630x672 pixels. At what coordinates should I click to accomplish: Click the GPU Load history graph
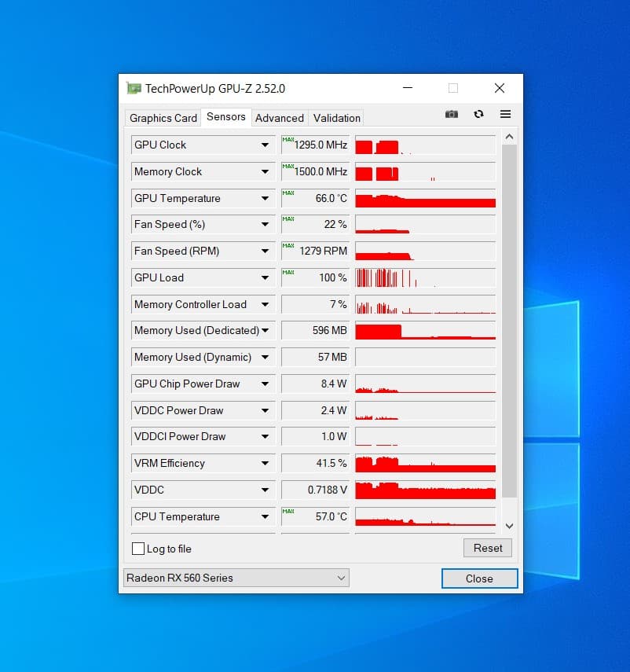click(425, 277)
